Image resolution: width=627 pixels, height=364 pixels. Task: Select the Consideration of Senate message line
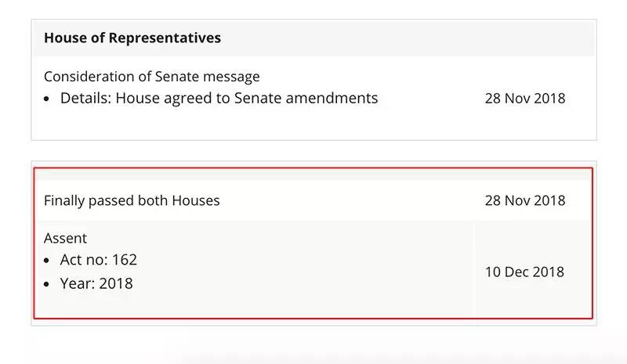point(152,76)
